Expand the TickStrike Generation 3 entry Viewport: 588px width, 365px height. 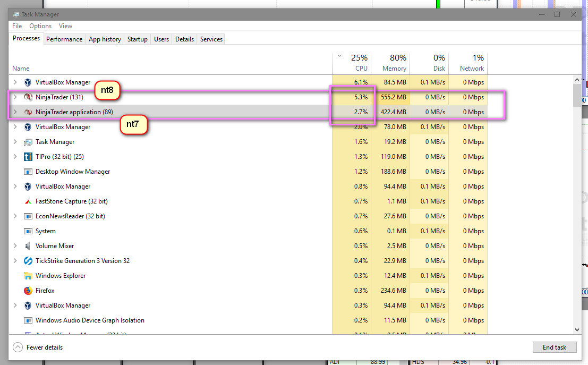(x=15, y=261)
